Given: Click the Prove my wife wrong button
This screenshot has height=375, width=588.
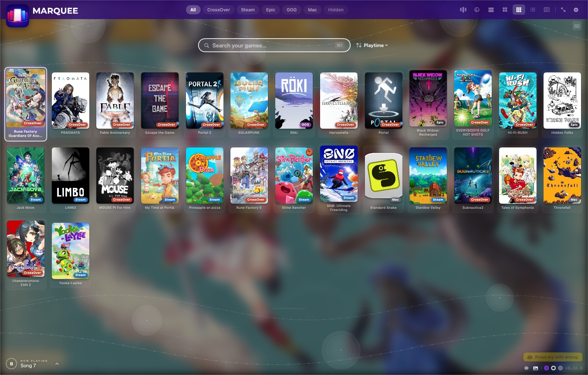Looking at the screenshot, I should 553,357.
